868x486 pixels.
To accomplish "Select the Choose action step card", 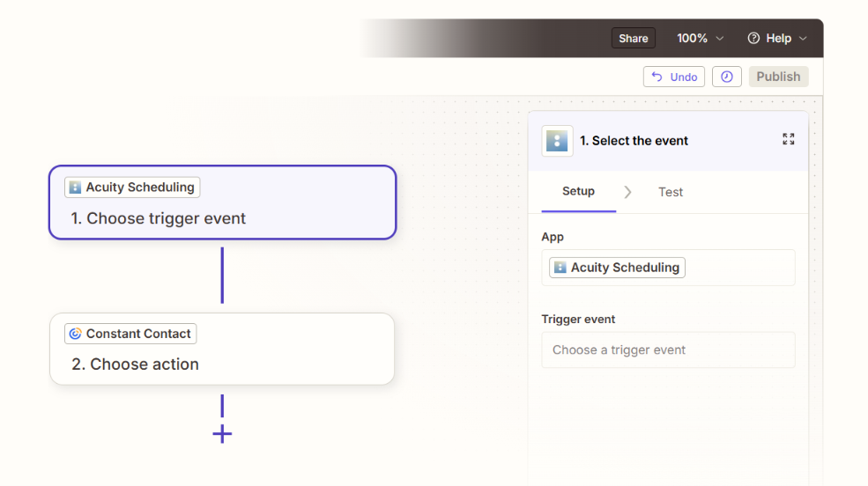I will coord(222,349).
